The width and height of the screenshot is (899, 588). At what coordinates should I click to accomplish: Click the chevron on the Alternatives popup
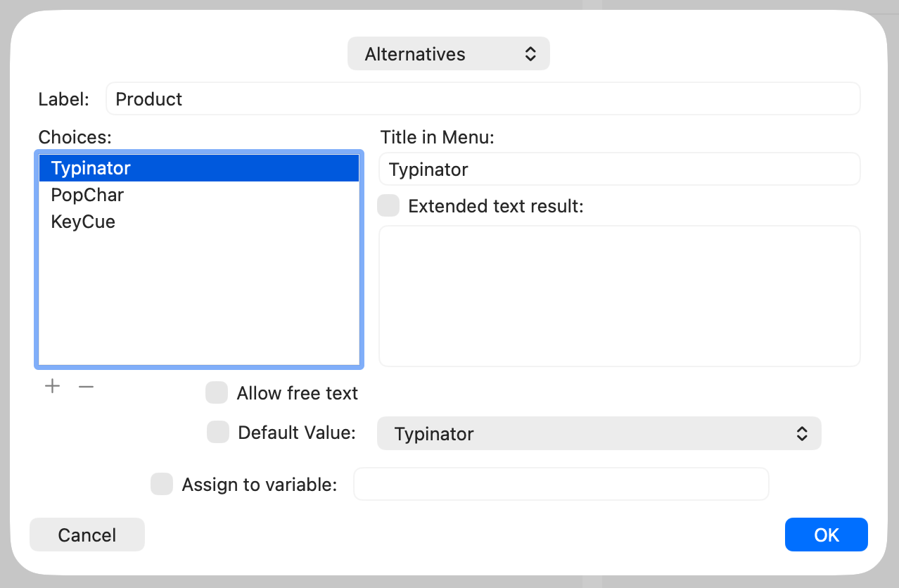click(x=530, y=53)
